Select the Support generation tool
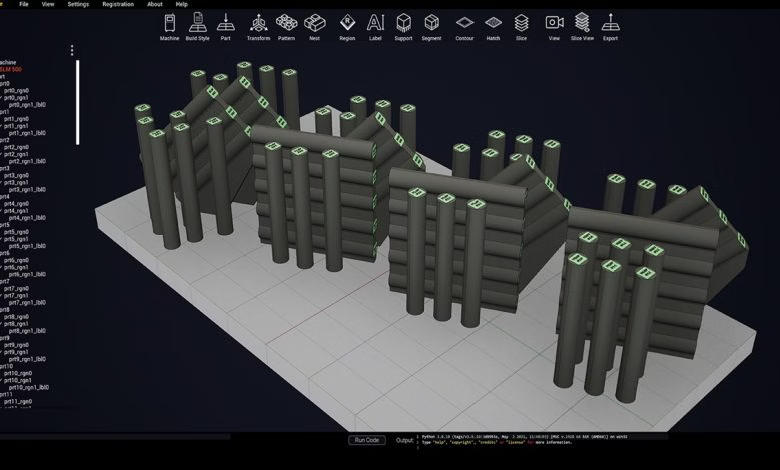 (403, 26)
